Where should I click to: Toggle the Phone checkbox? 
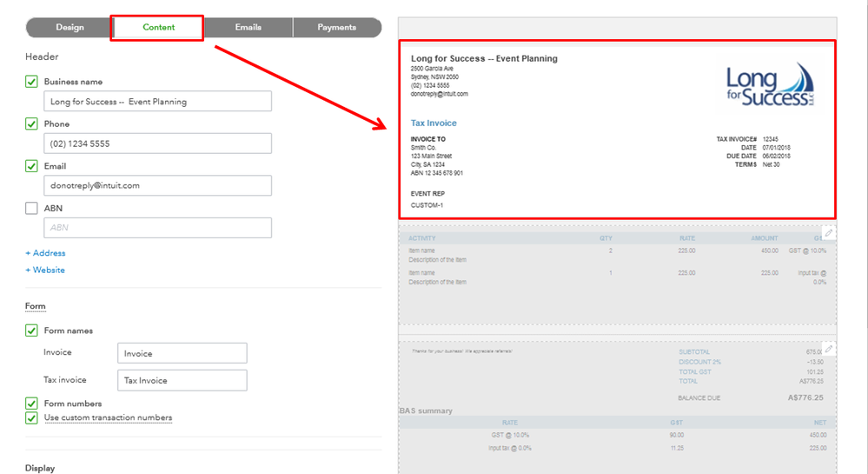tap(31, 124)
